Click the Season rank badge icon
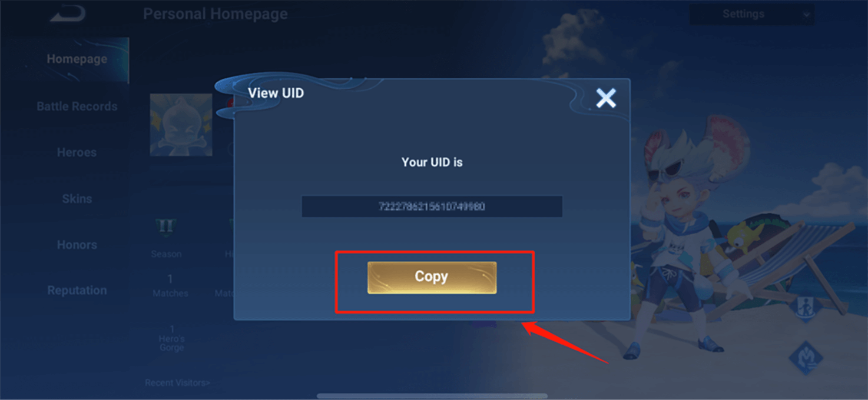Screen dimensions: 868x400 (x=166, y=227)
